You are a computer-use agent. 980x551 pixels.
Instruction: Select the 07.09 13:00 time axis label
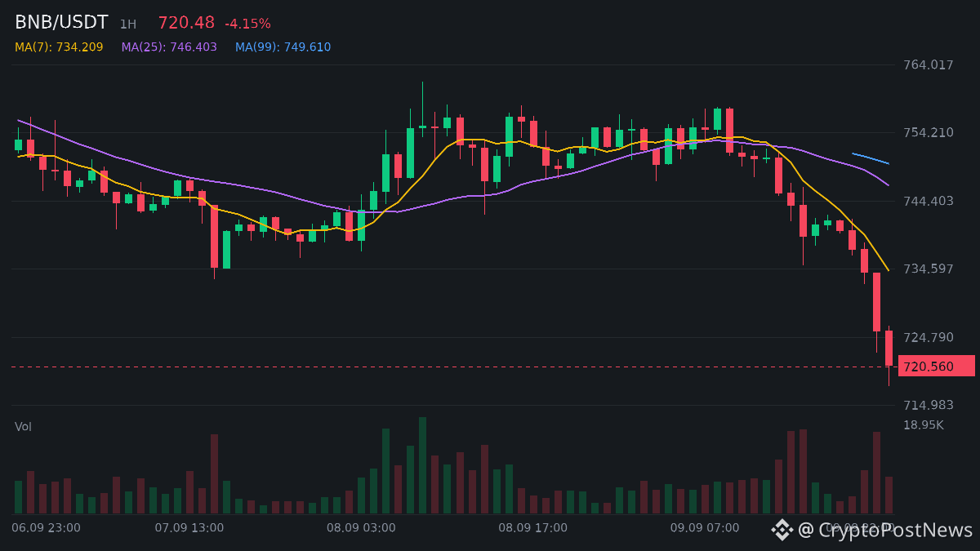189,528
